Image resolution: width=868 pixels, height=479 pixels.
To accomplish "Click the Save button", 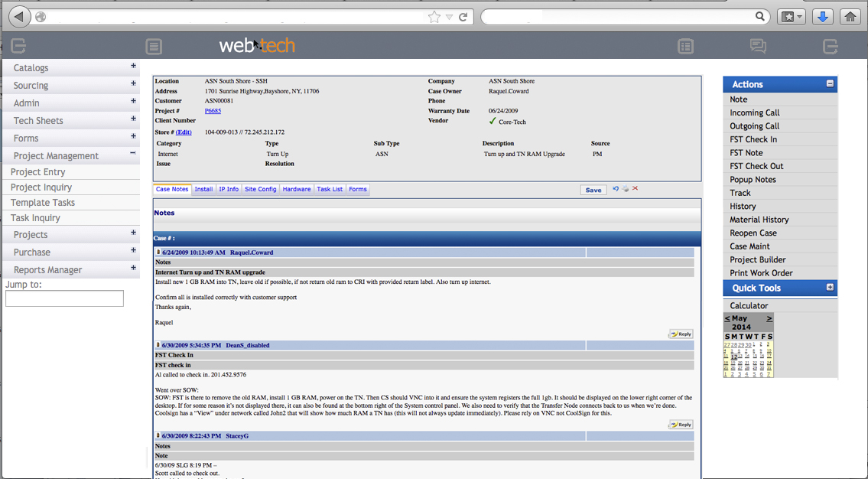I will click(x=593, y=189).
